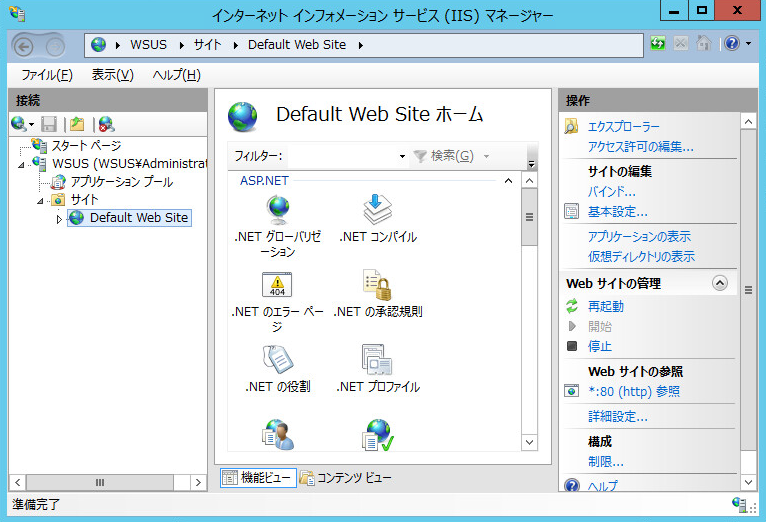Viewport: 766px width, 522px height.
Task: Collapse the Web サイトの管理 section
Action: pyautogui.click(x=720, y=283)
